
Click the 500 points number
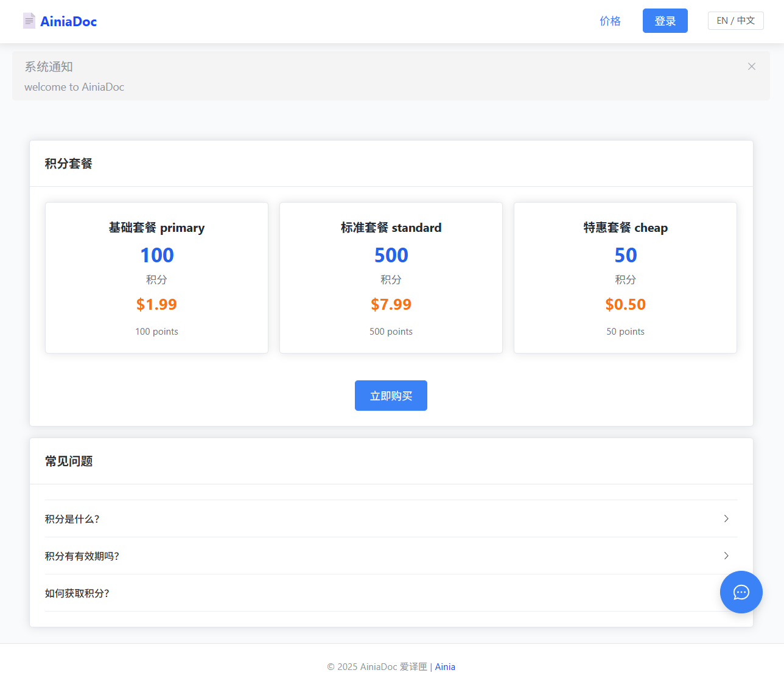point(391,255)
